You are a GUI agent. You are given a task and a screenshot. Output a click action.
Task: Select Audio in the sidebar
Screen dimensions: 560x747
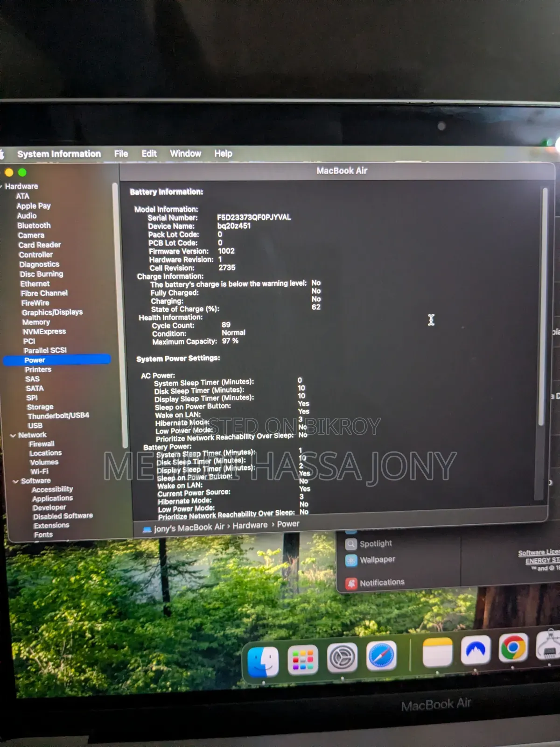coord(27,216)
